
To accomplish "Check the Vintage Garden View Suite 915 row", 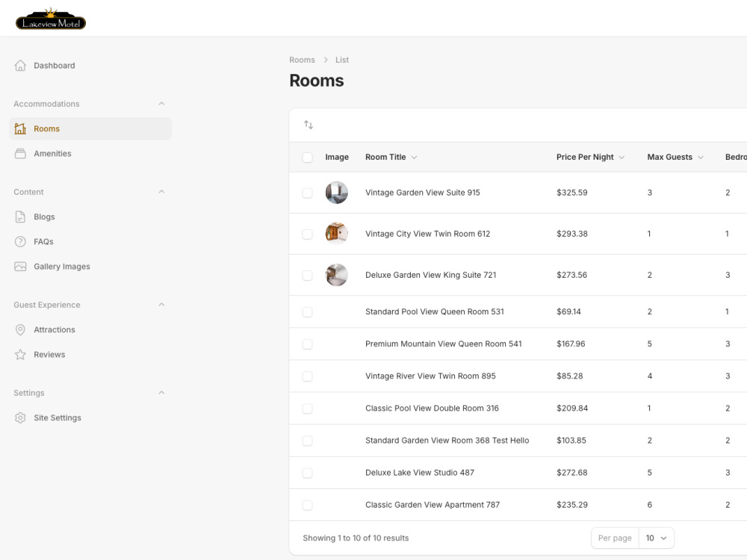I will click(307, 193).
